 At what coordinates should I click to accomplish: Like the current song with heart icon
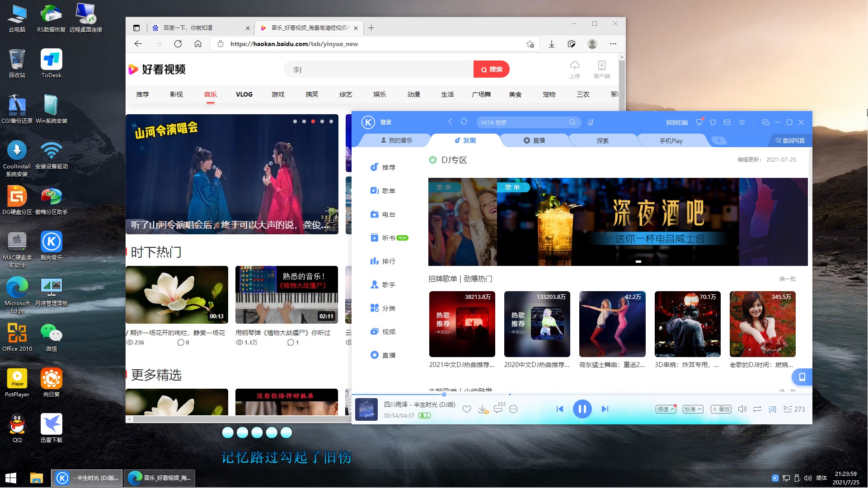click(467, 409)
